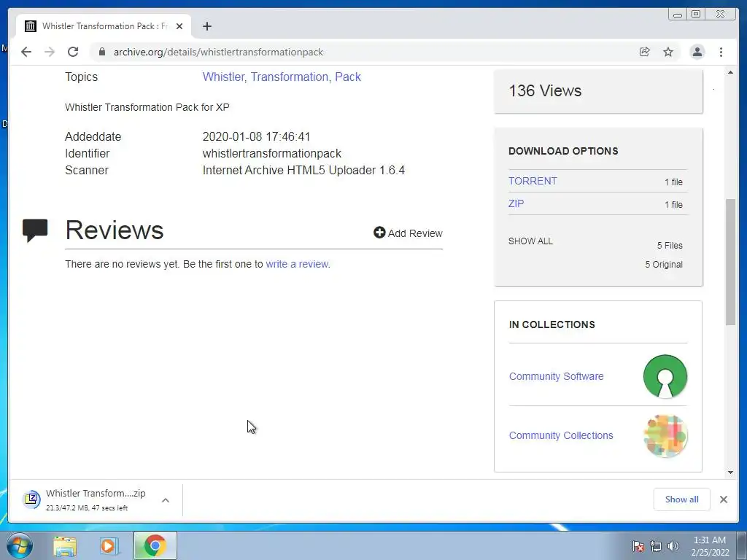Open the Action Center flag icon
The width and height of the screenshot is (747, 560).
click(x=638, y=545)
